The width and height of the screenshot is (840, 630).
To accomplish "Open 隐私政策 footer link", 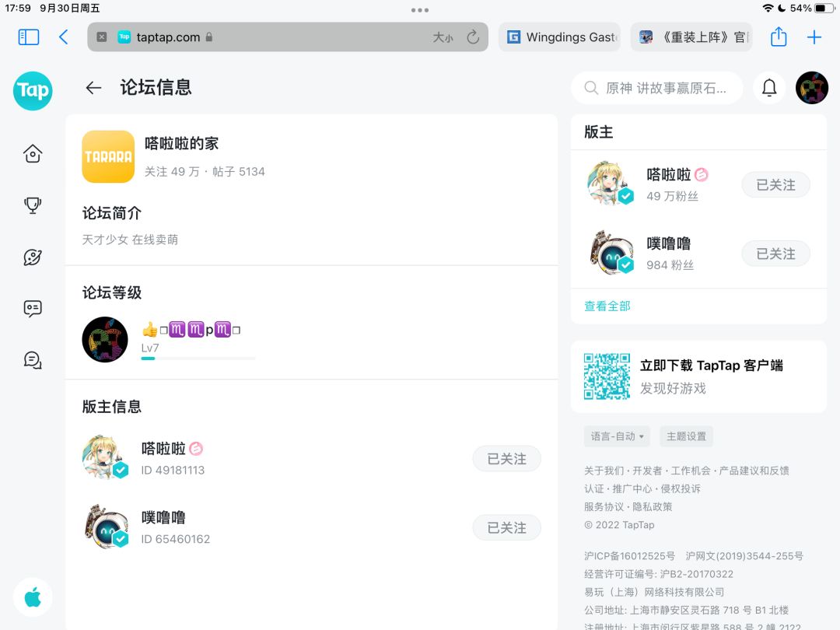I will click(x=652, y=506).
